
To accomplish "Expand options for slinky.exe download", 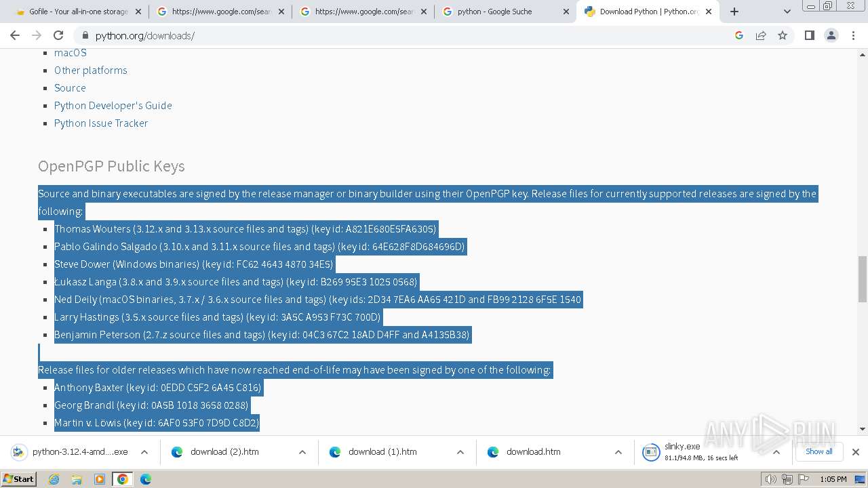I will 776,452.
